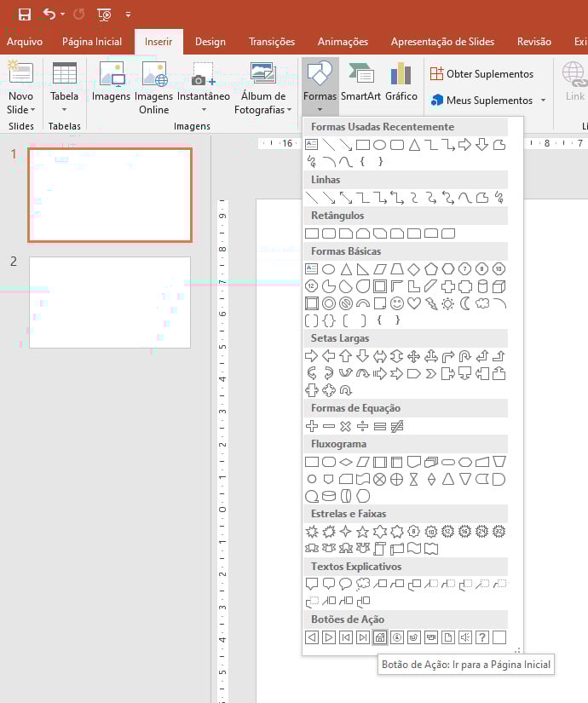
Task: Select the Diamond shape in Formas Básicas
Action: 414,269
